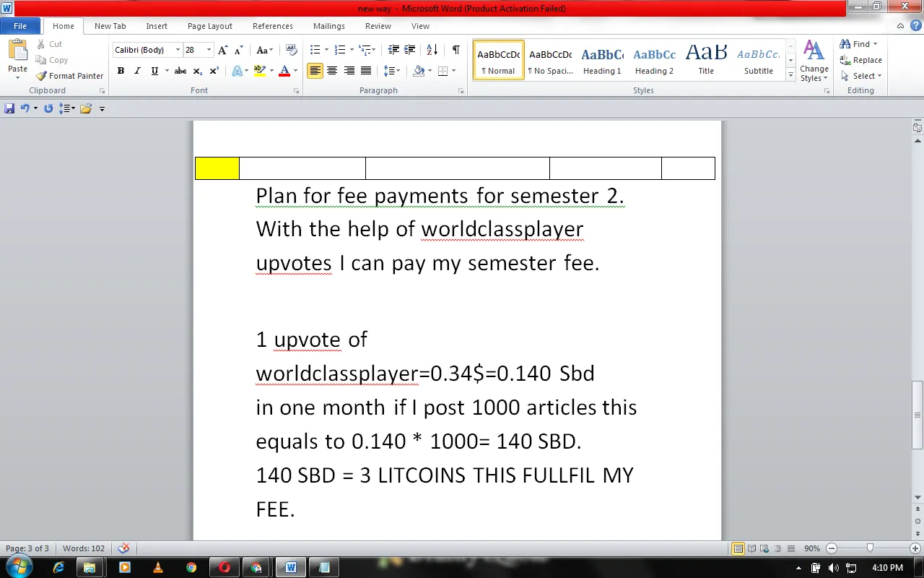Apply the red font color button

(x=284, y=71)
